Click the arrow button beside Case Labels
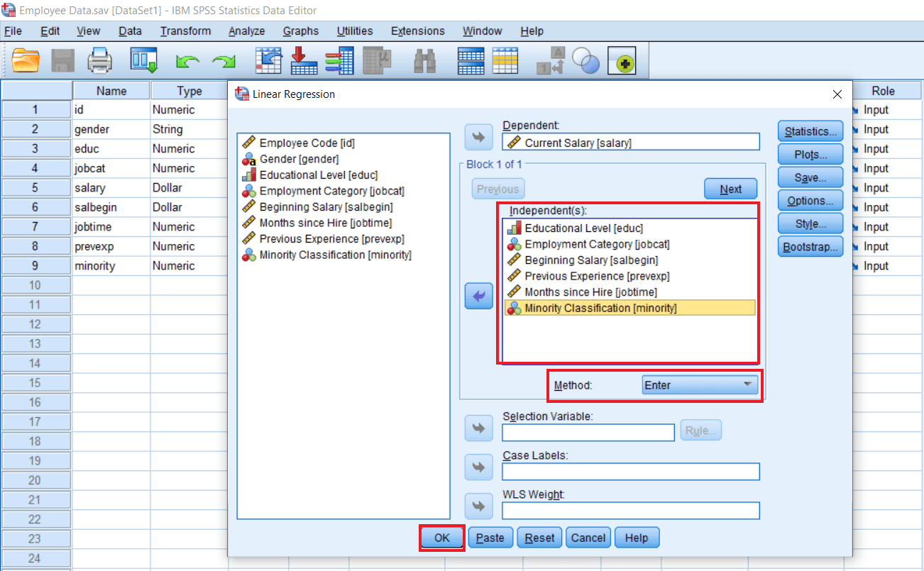This screenshot has width=924, height=571. (478, 467)
